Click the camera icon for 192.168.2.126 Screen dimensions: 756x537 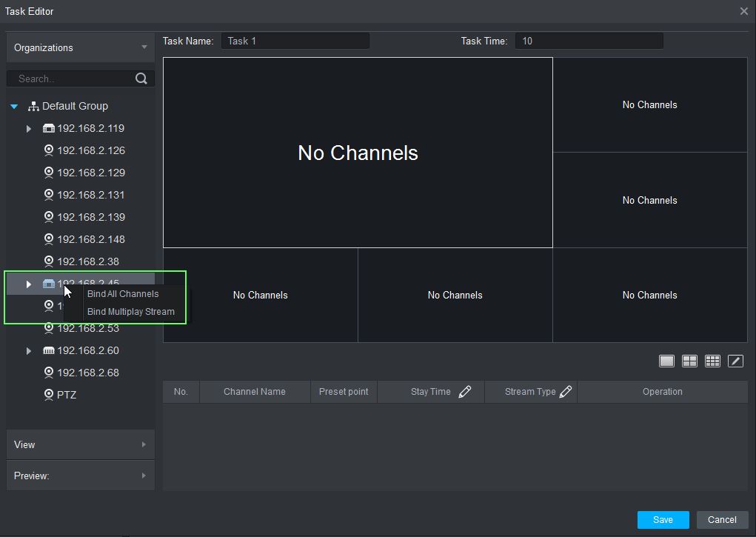49,150
